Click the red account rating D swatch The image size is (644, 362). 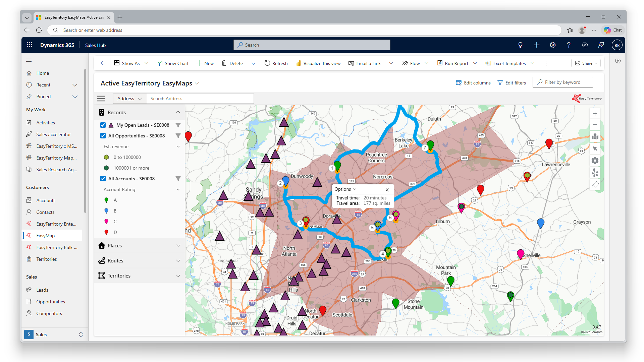[x=106, y=232]
